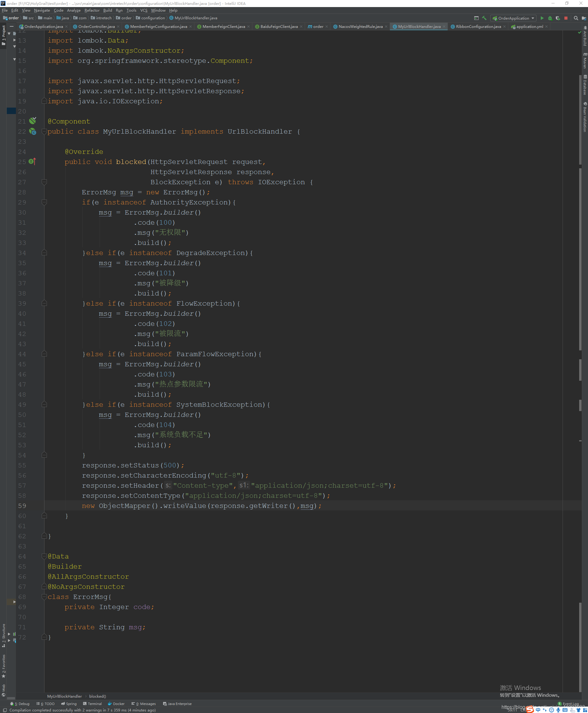The height and width of the screenshot is (713, 588).
Task: Open Java Enterprise tool window
Action: (177, 703)
